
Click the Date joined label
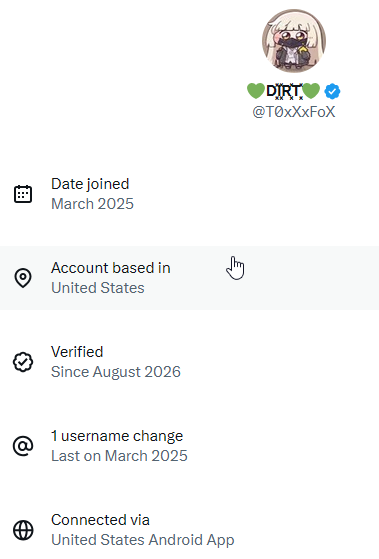click(90, 184)
